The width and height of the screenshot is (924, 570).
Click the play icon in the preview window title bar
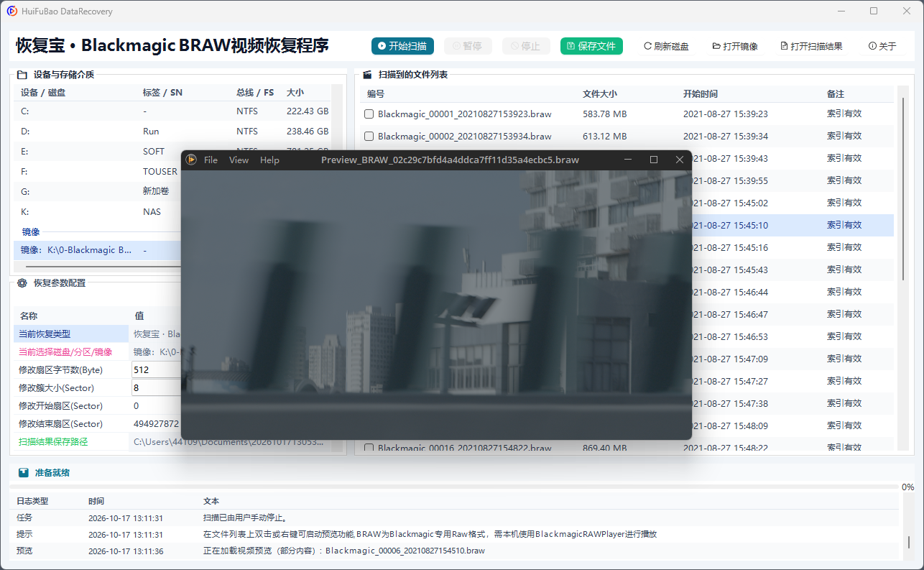click(191, 160)
